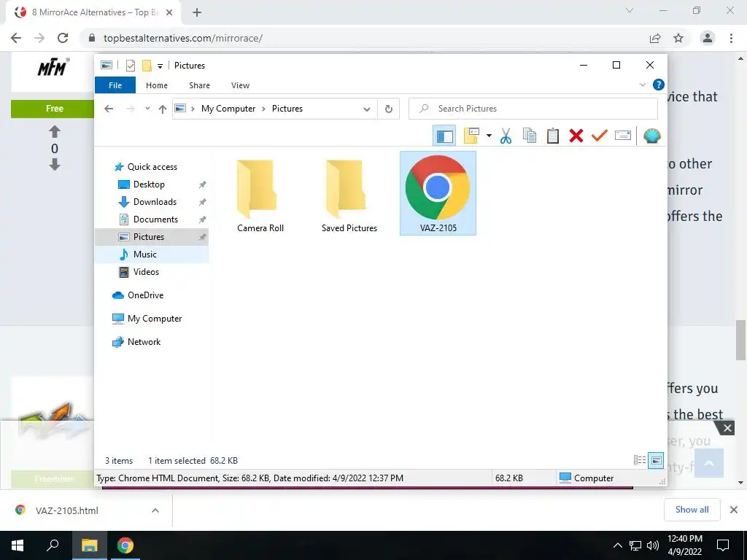
Task: Open the view options dropdown arrow
Action: (x=489, y=136)
